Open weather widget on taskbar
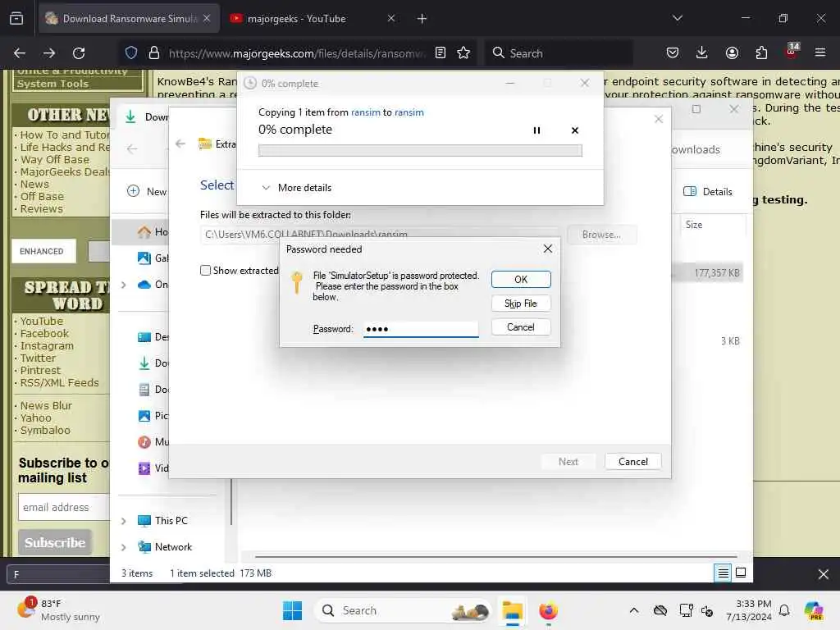840x630 pixels. [58, 610]
